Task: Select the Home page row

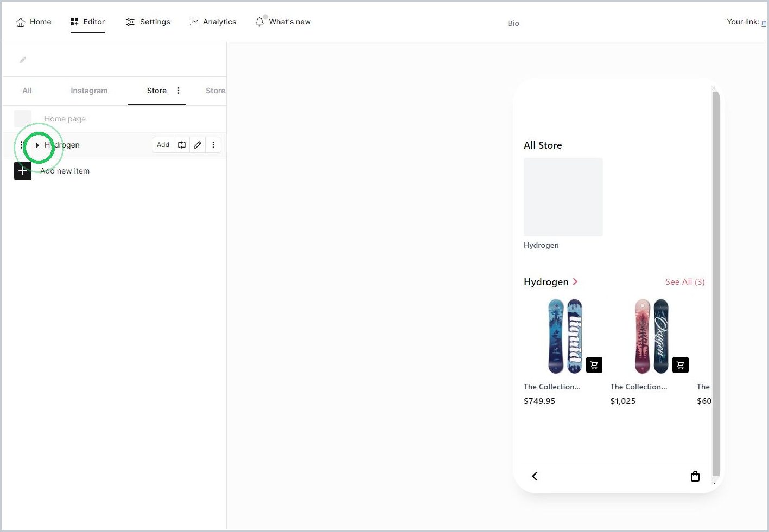Action: (x=114, y=119)
